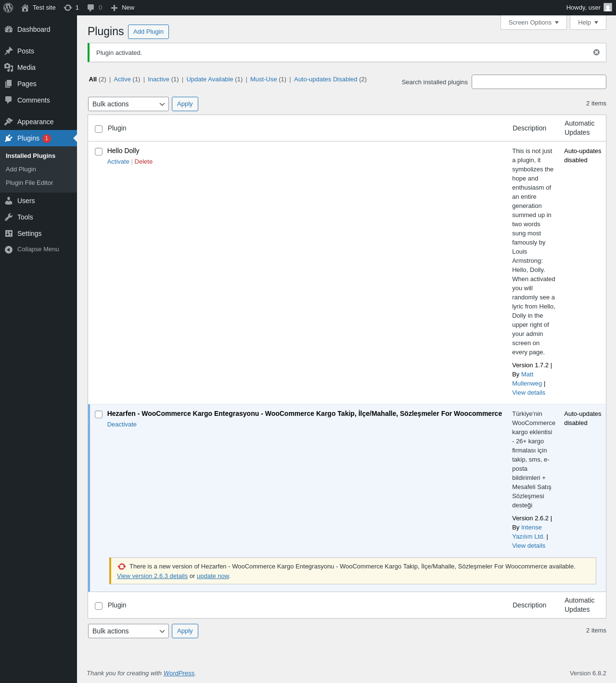Viewport: 616px width, 683px height.
Task: Delete the Hello Dolly plugin
Action: 143,162
